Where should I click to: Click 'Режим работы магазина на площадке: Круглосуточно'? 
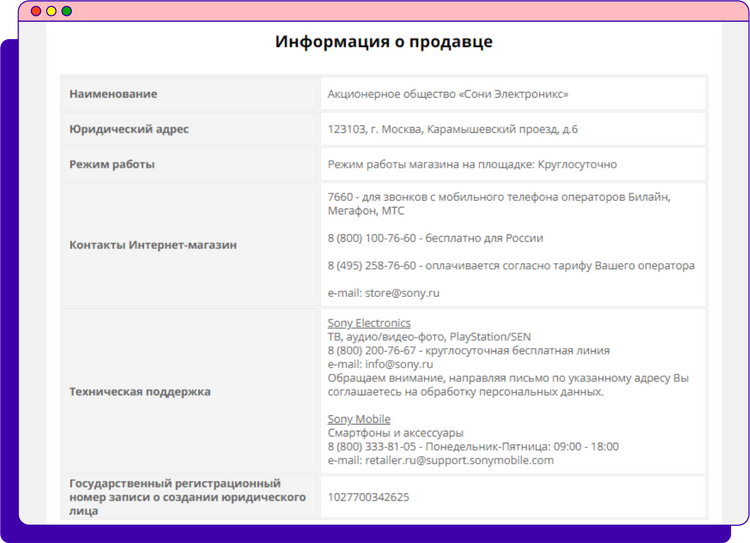coord(472,165)
